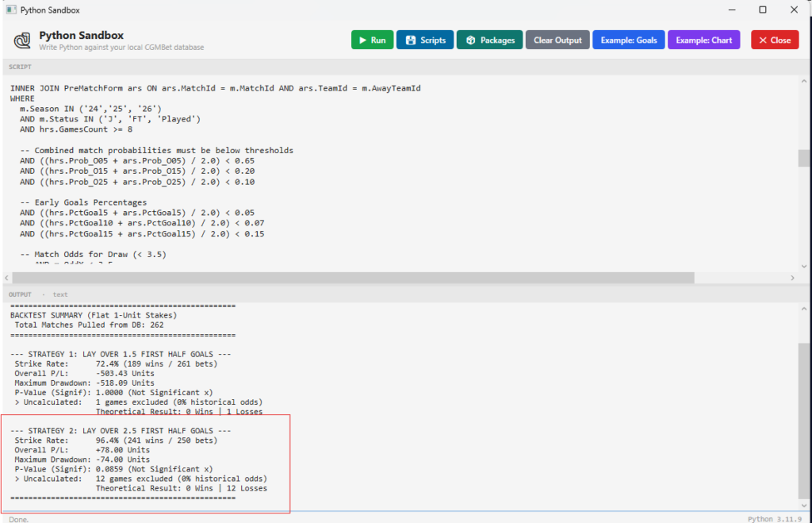Click the small app icon in the title bar
The width and height of the screenshot is (812, 523).
(x=11, y=10)
